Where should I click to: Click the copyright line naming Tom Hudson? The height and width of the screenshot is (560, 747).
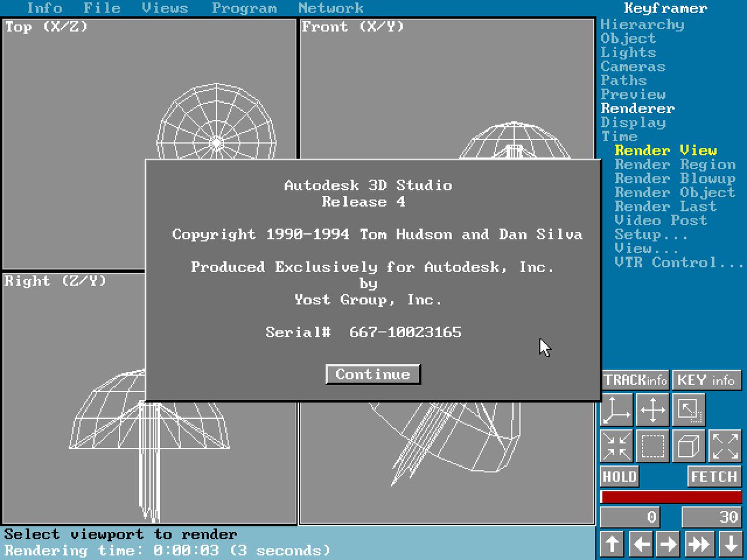pos(377,235)
